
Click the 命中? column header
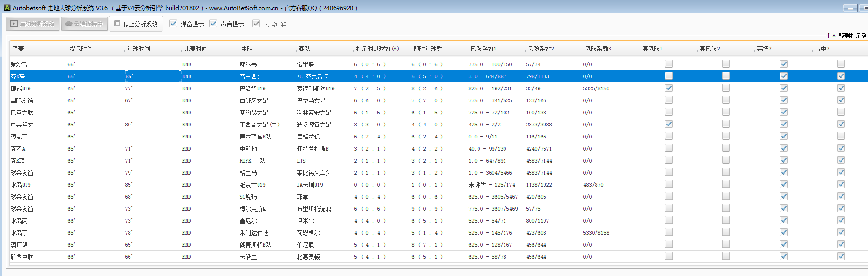pos(821,49)
